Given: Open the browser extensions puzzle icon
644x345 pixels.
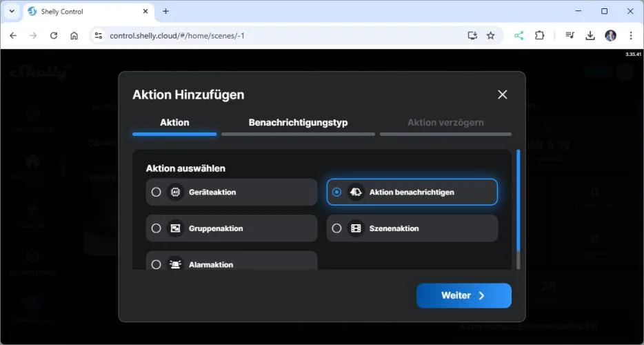Looking at the screenshot, I should pos(540,35).
